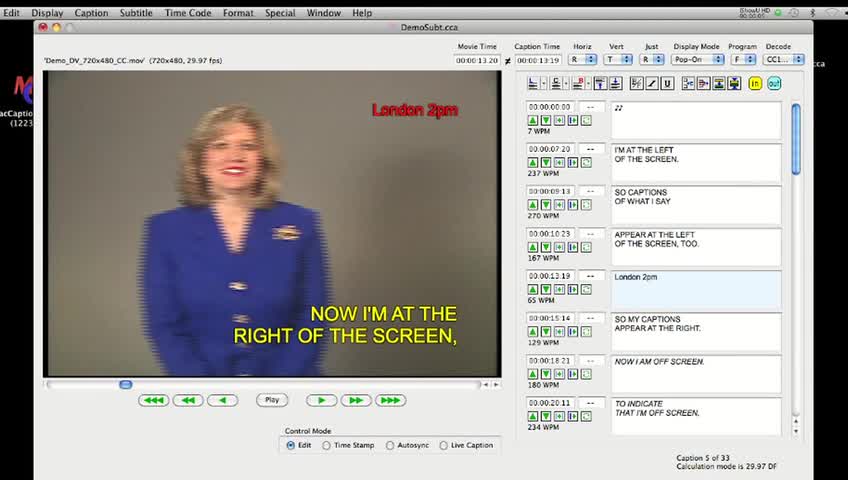Screen dimensions: 848x480
Task: Open the Help menu
Action: (x=362, y=13)
